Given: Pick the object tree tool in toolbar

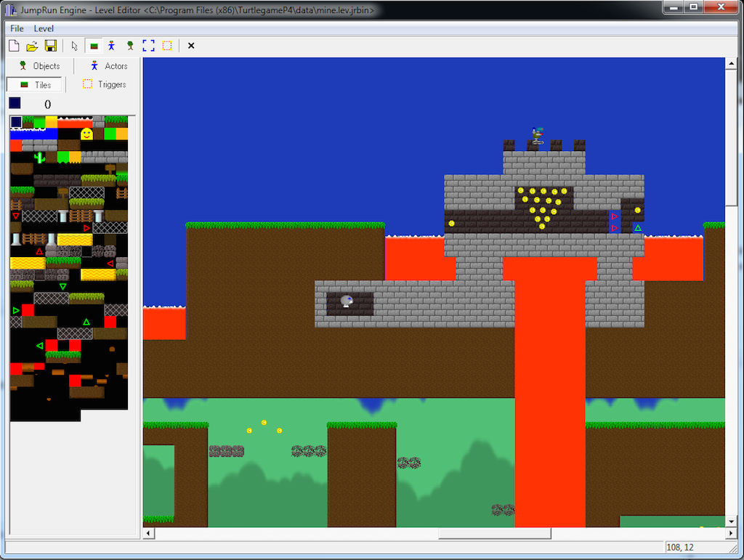Looking at the screenshot, I should pos(130,46).
